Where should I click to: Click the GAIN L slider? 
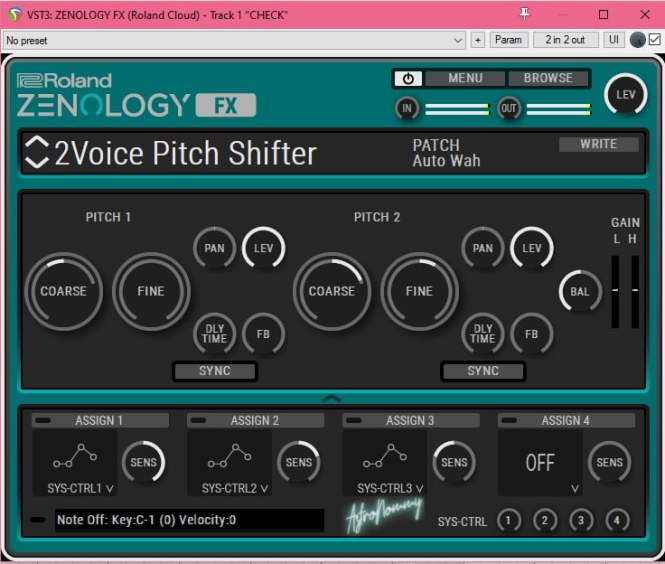(x=615, y=292)
